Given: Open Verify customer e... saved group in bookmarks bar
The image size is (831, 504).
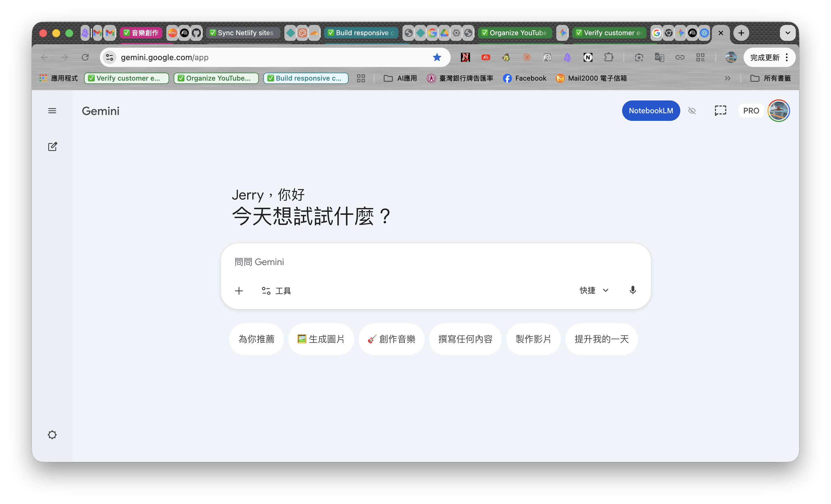Looking at the screenshot, I should point(127,78).
